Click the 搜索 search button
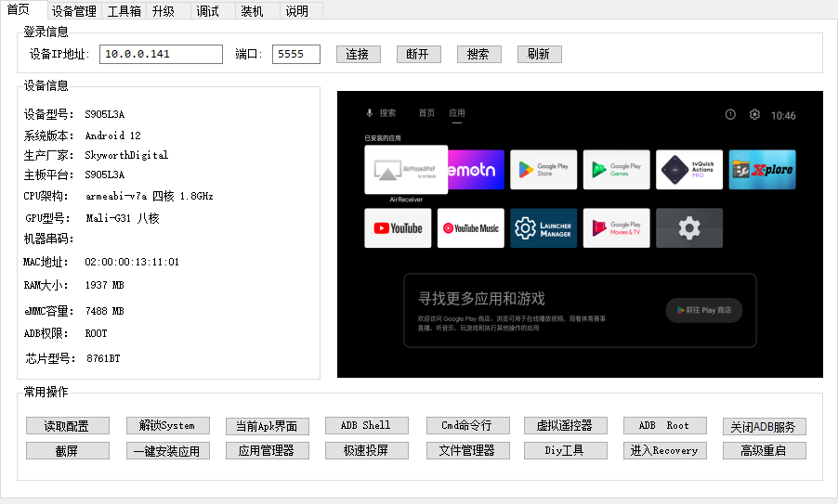This screenshot has height=504, width=838. pyautogui.click(x=478, y=54)
